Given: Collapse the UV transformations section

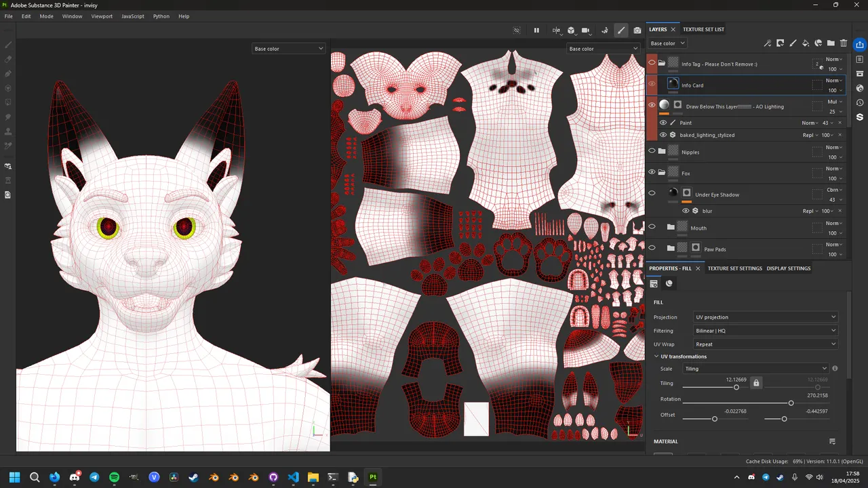Looking at the screenshot, I should (656, 357).
